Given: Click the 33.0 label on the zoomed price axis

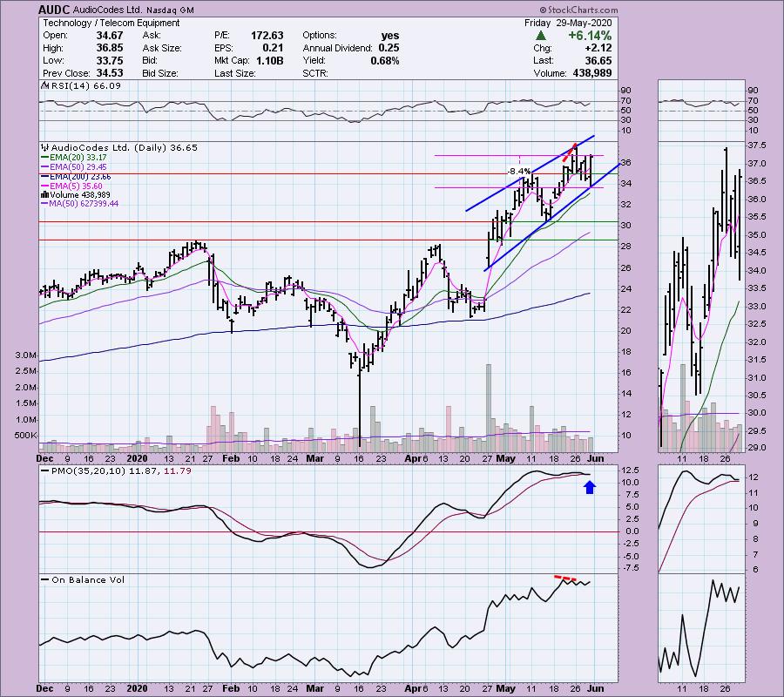Looking at the screenshot, I should click(756, 306).
